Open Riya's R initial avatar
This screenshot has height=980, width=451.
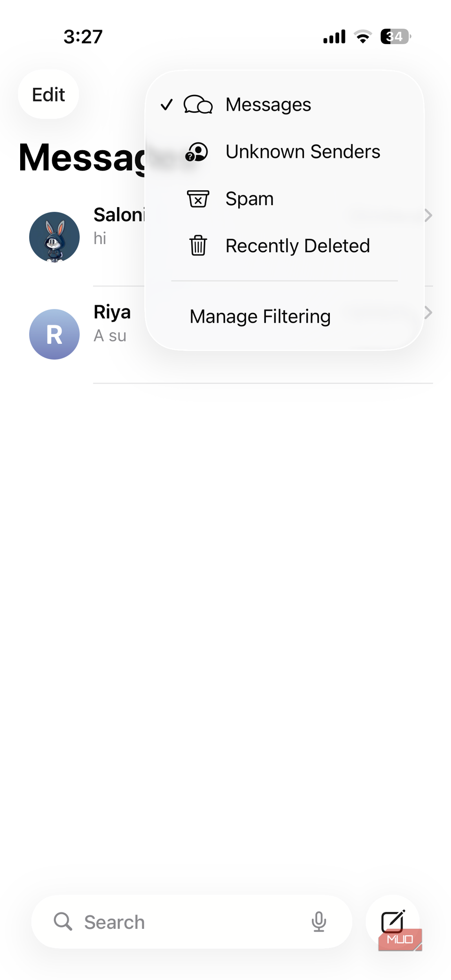[54, 334]
